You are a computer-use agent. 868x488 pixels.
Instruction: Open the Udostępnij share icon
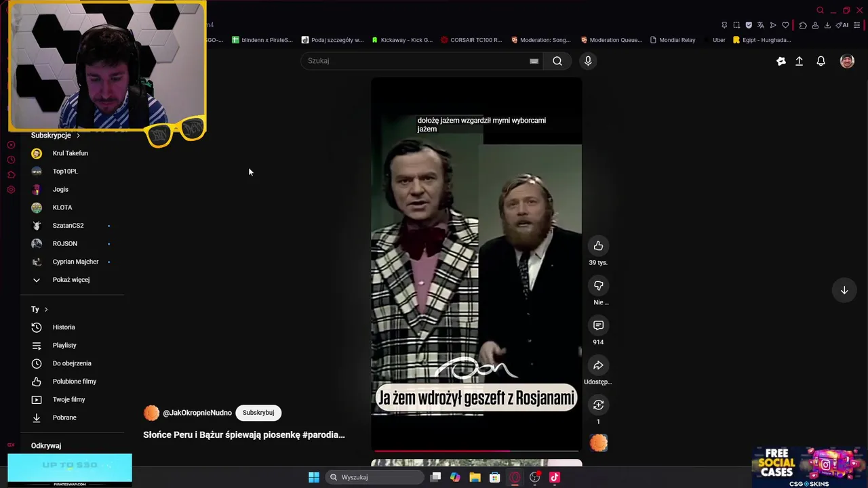click(x=598, y=366)
